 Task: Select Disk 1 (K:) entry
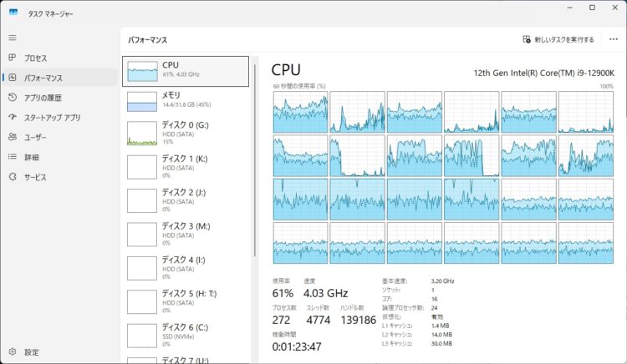click(186, 165)
